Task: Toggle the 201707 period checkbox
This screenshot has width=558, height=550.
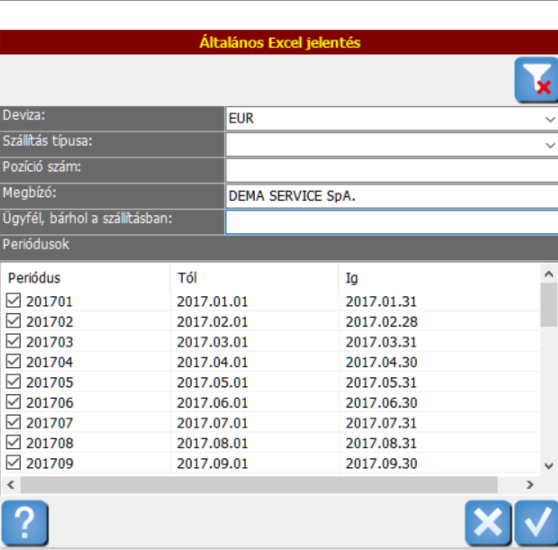Action: point(14,422)
